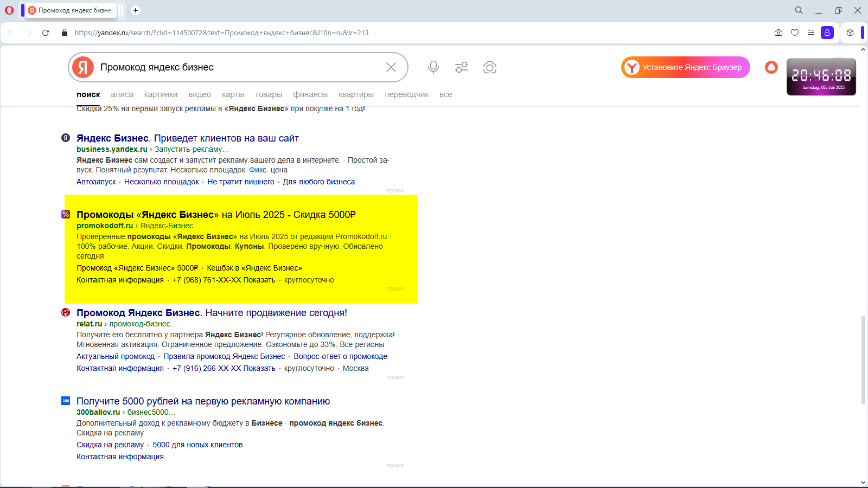Open 'Для любого бизнеса' sitelink
The image size is (868, 488).
pyautogui.click(x=319, y=182)
